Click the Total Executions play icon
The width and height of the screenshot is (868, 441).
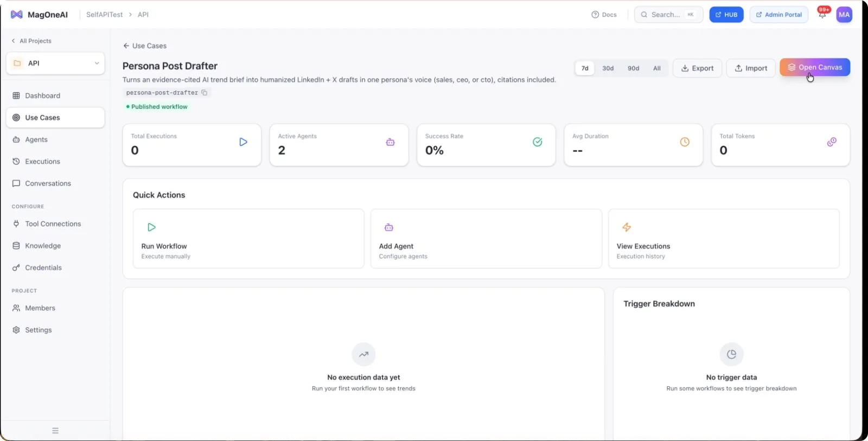[x=243, y=142]
